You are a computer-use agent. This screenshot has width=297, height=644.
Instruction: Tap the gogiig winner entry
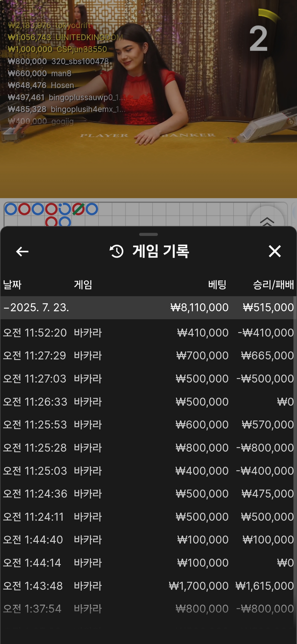tap(41, 121)
